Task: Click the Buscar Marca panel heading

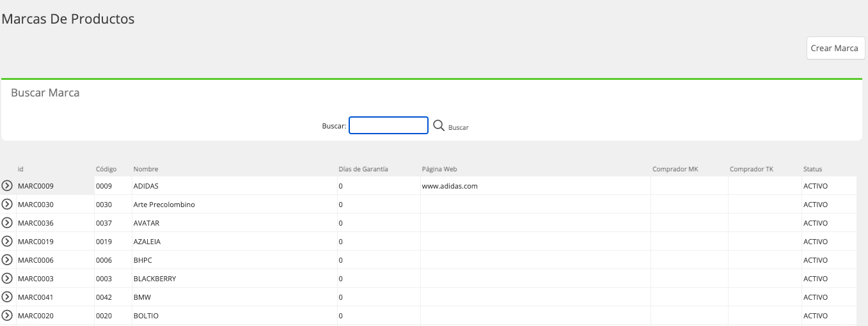Action: tap(45, 93)
